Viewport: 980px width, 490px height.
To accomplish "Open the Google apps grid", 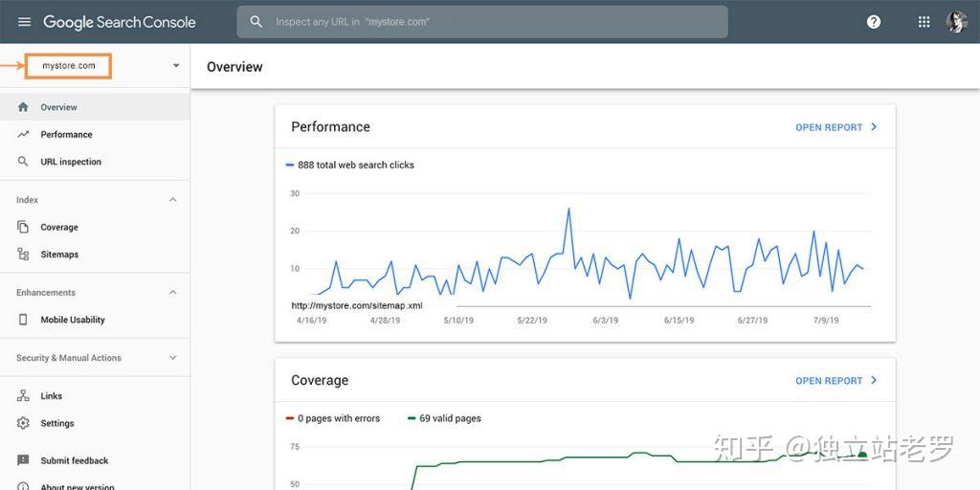I will 924,22.
